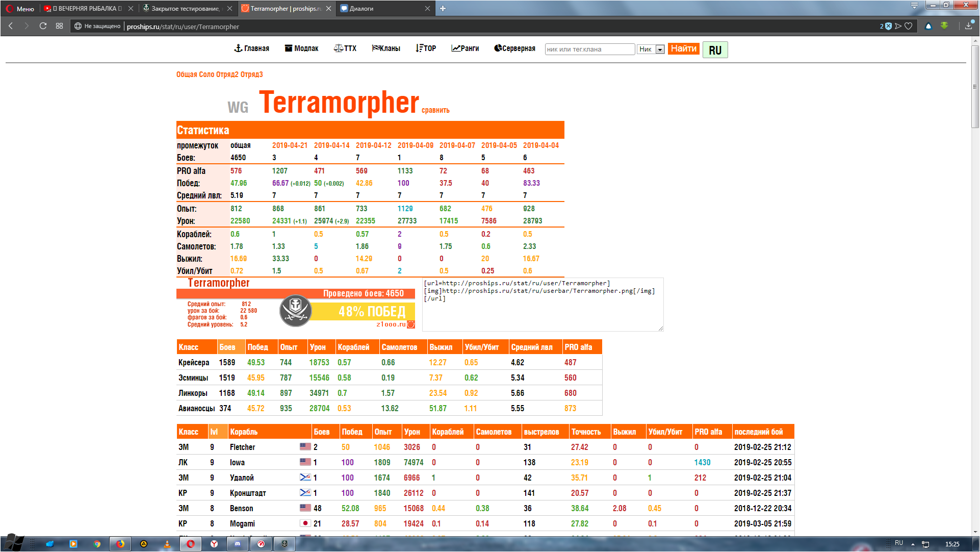Open the green download arrow extension

944,26
